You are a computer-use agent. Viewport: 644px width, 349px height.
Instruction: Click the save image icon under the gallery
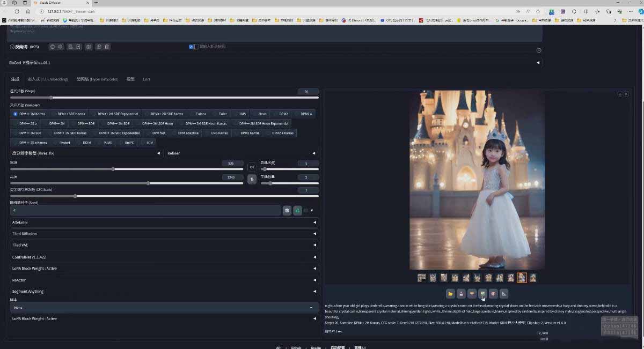[x=461, y=293]
